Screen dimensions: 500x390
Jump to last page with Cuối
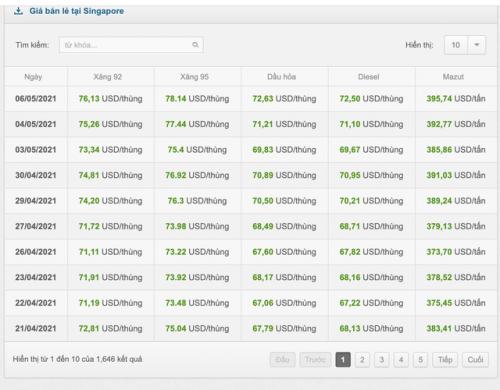tap(475, 360)
